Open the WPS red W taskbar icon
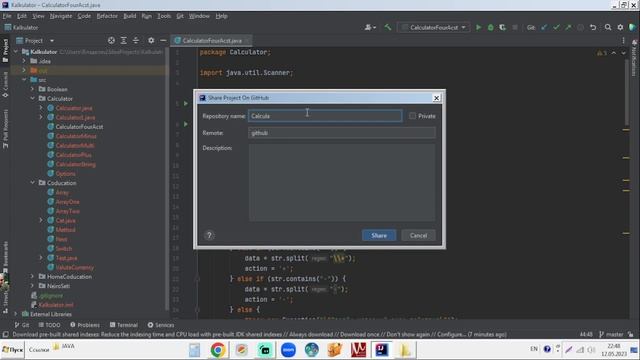Image resolution: width=640 pixels, height=360 pixels. [x=358, y=350]
